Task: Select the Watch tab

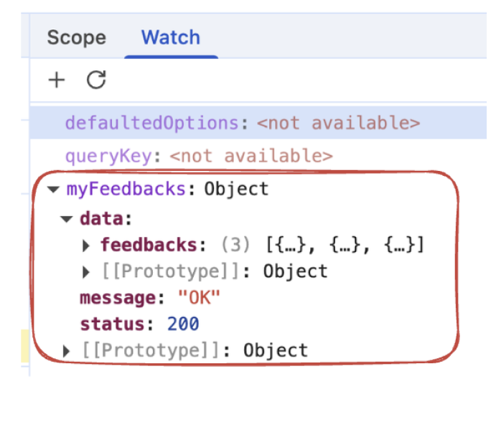Action: click(x=171, y=37)
